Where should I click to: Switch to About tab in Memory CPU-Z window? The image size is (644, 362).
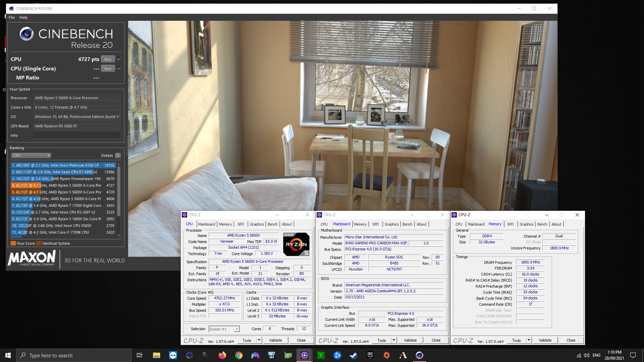click(556, 224)
